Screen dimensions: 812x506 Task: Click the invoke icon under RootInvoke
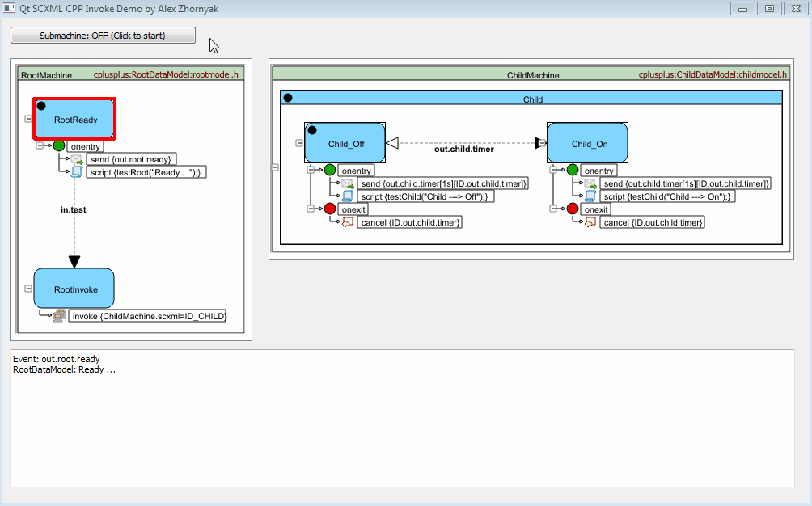[x=59, y=316]
